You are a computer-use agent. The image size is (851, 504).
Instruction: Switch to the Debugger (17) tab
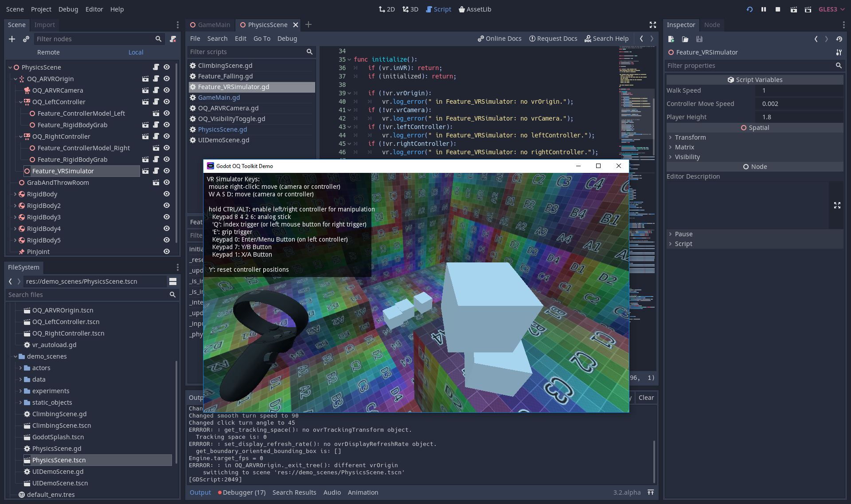click(x=242, y=492)
